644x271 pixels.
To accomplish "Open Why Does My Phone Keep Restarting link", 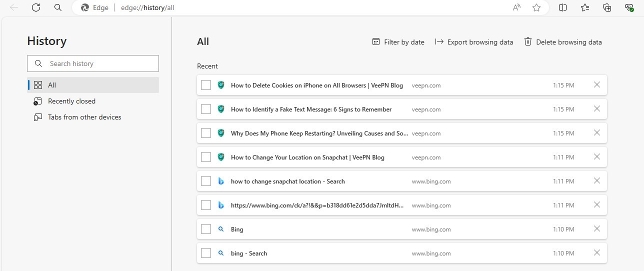I will pyautogui.click(x=320, y=133).
